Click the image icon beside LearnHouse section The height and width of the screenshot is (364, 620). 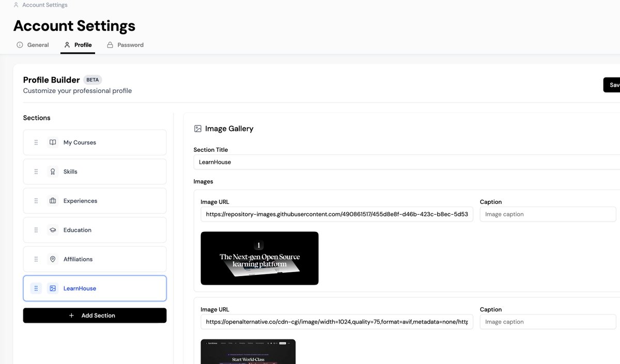coord(53,288)
